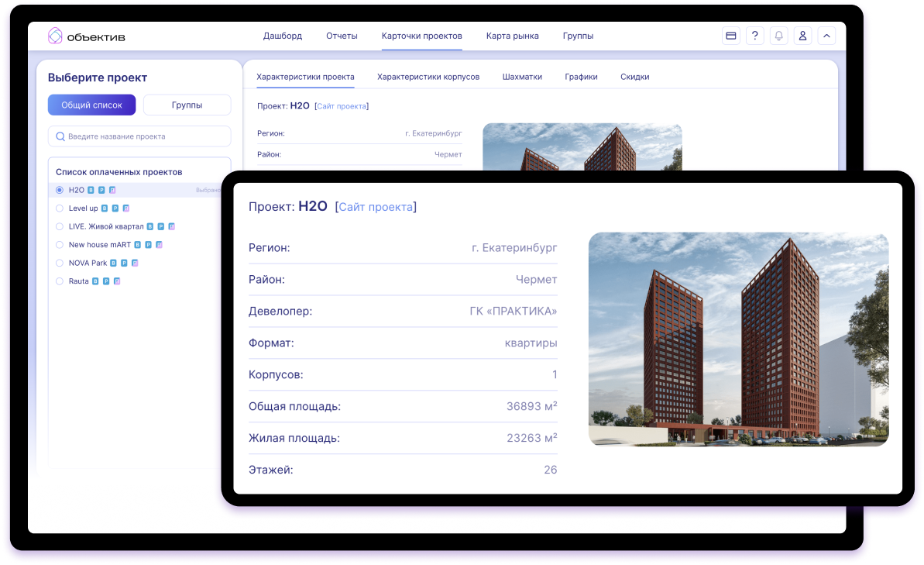Open notifications with the bell icon

point(778,36)
